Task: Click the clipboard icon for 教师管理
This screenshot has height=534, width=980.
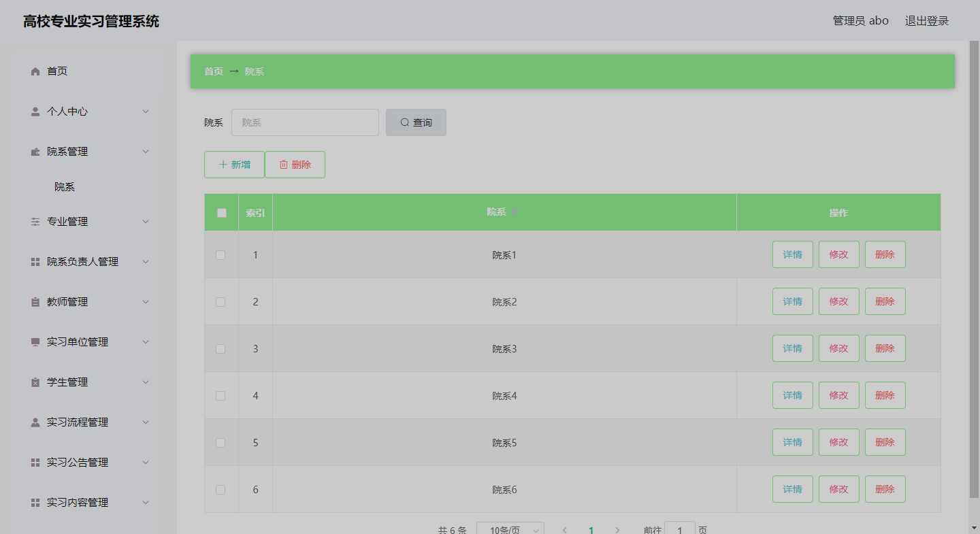Action: 35,302
